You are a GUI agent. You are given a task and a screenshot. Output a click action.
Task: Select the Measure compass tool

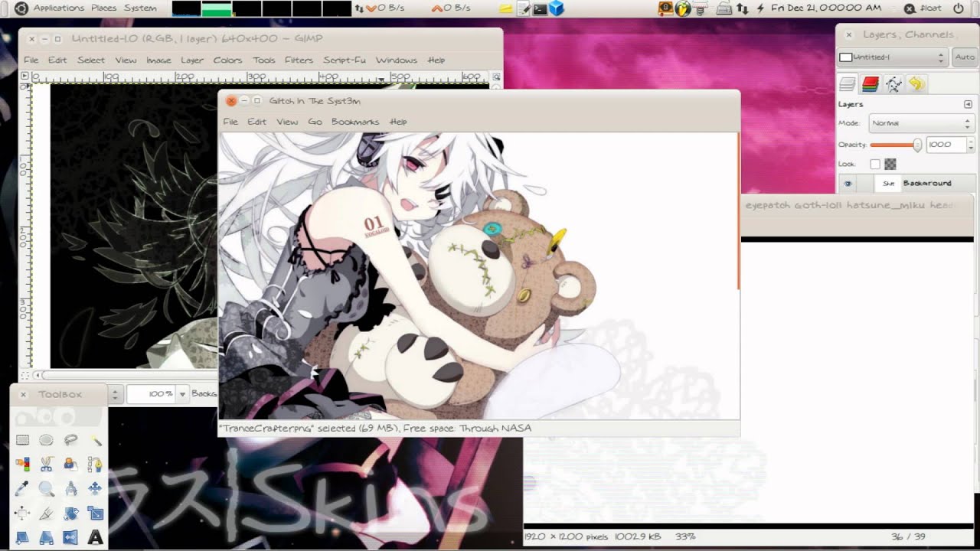click(x=71, y=488)
